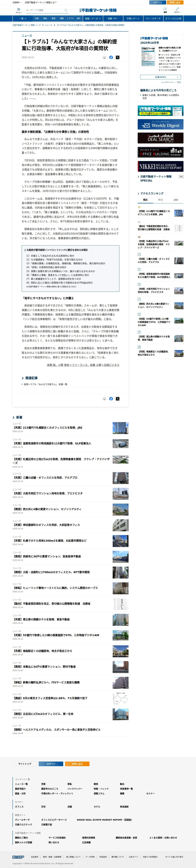The height and width of the screenshot is (868, 196).
Task: Open 特集 (PDF) in navigation
Action: (113, 19)
